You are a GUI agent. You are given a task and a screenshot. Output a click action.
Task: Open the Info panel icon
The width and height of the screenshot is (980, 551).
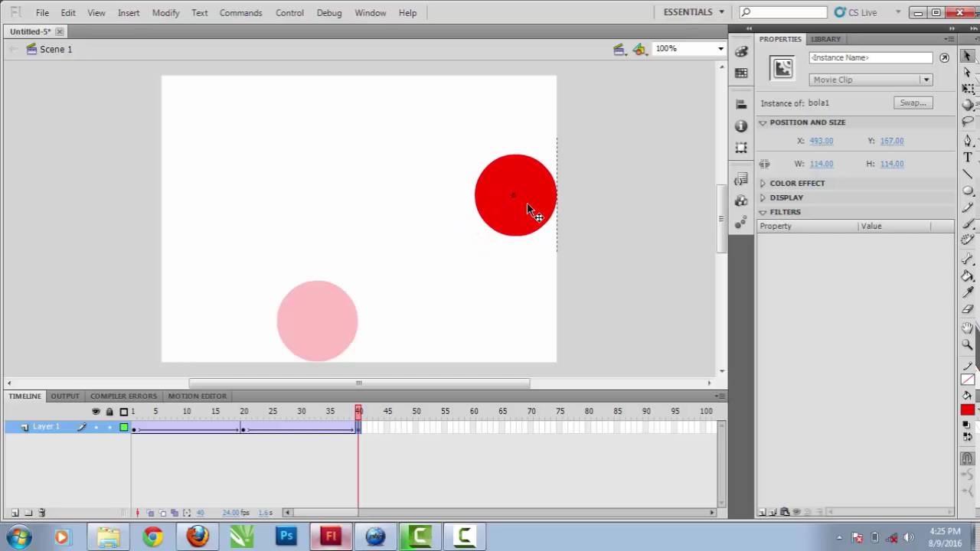(741, 126)
